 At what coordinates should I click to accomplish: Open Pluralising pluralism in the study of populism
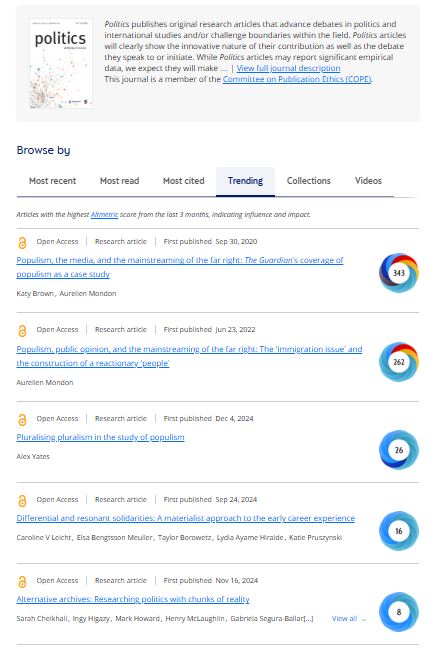100,437
